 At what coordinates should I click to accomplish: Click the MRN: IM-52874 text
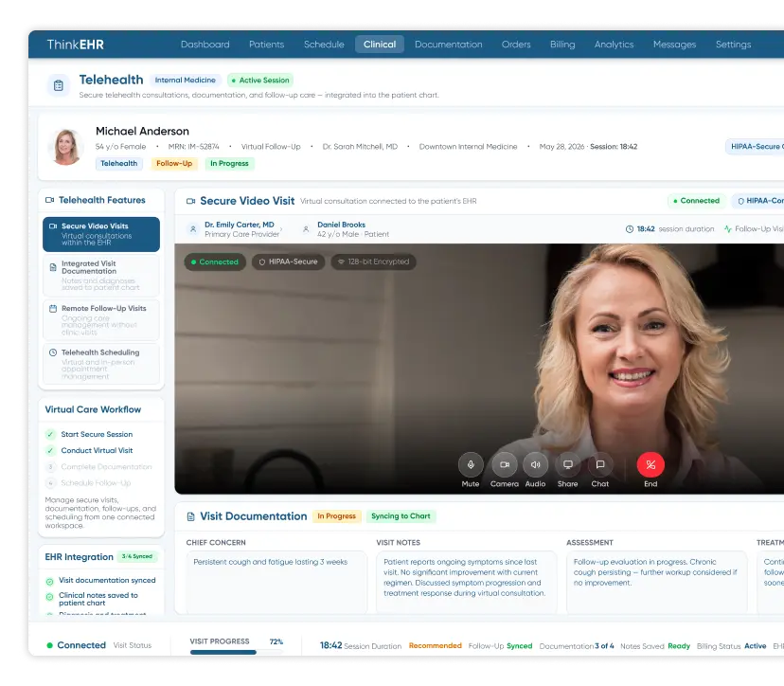pos(193,147)
